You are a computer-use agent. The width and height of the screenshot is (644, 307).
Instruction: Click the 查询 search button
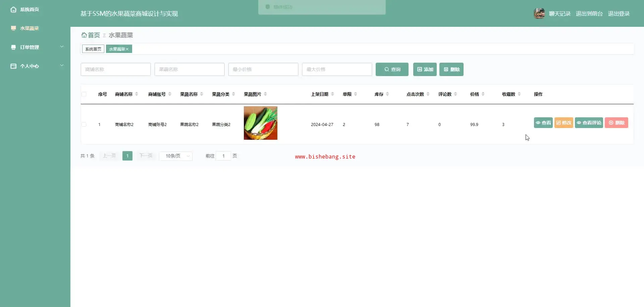[x=392, y=69]
